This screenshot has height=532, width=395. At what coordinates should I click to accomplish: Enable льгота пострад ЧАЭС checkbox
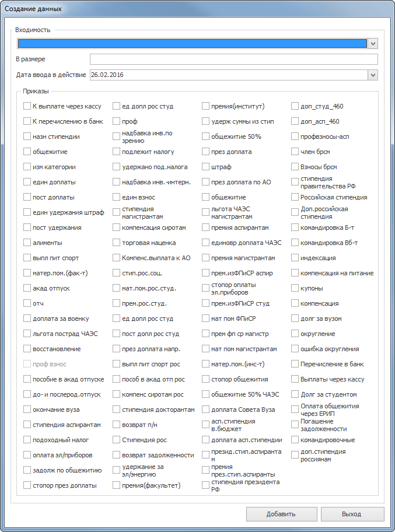click(x=27, y=334)
